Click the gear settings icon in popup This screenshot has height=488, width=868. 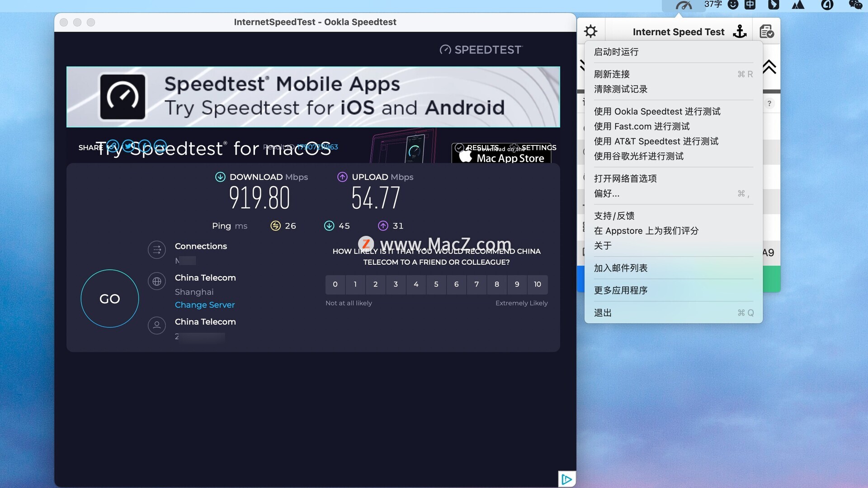point(590,31)
